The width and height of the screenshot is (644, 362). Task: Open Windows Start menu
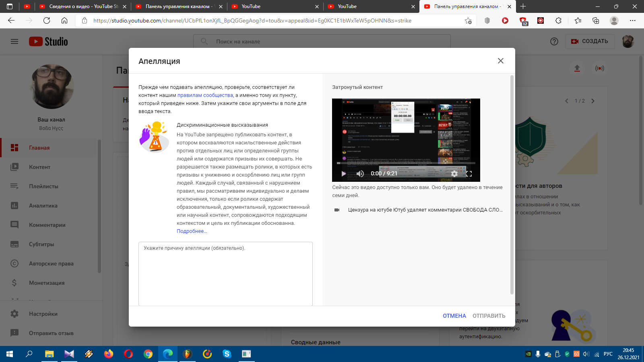[10, 354]
